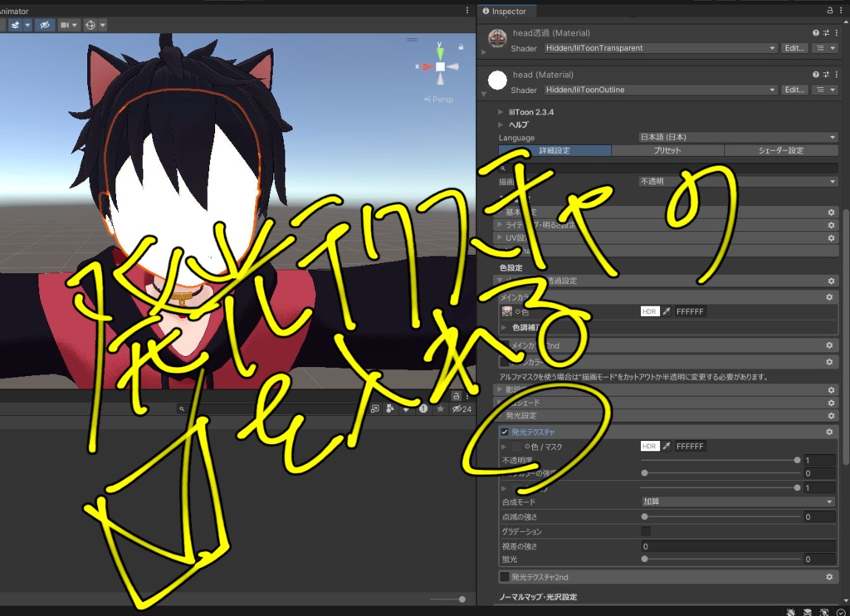Click the eyedropper beside the main color HDR

tap(667, 311)
